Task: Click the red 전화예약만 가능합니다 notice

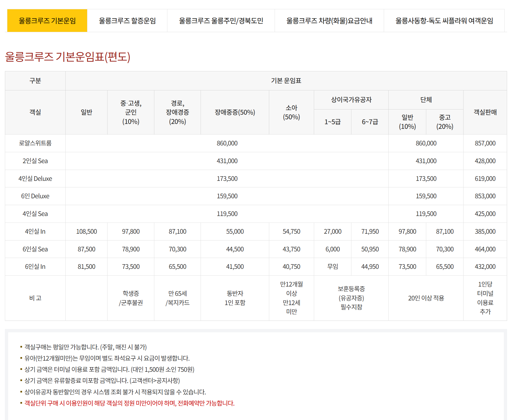Action: coord(129,403)
